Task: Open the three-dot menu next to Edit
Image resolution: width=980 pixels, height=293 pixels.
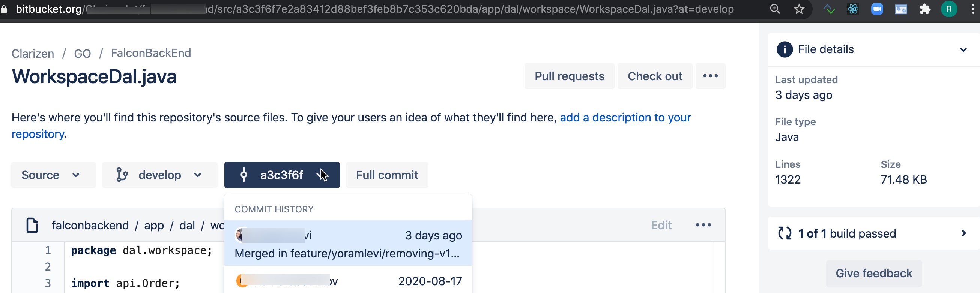Action: [x=703, y=225]
